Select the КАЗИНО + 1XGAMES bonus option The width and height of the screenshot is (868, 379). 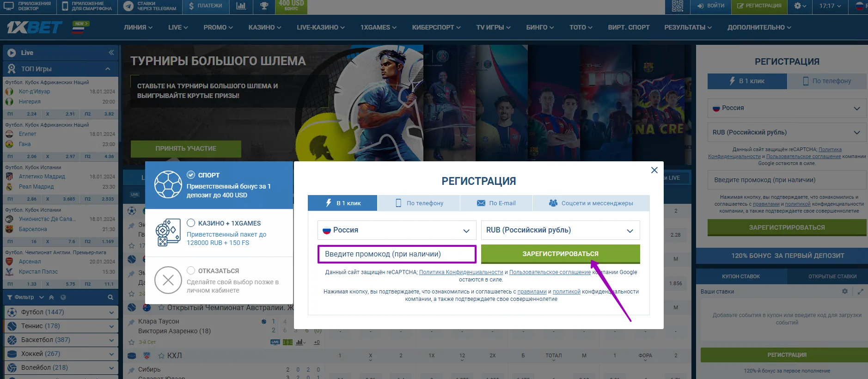(x=219, y=232)
